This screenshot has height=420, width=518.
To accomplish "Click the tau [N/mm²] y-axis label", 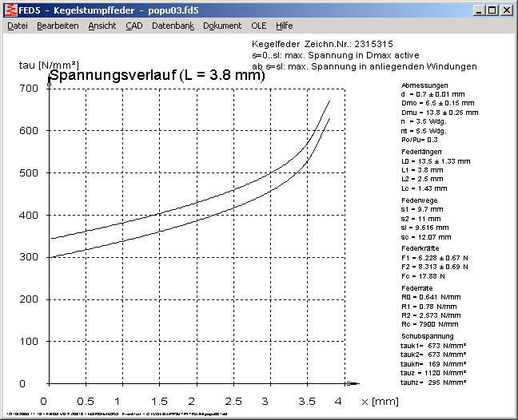I will pyautogui.click(x=47, y=64).
